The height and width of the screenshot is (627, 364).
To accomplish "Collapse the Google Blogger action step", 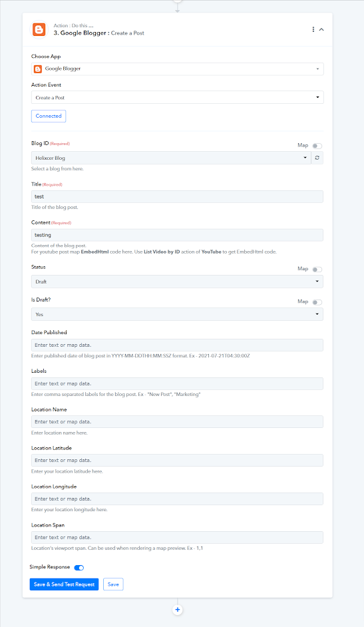I will pyautogui.click(x=321, y=29).
